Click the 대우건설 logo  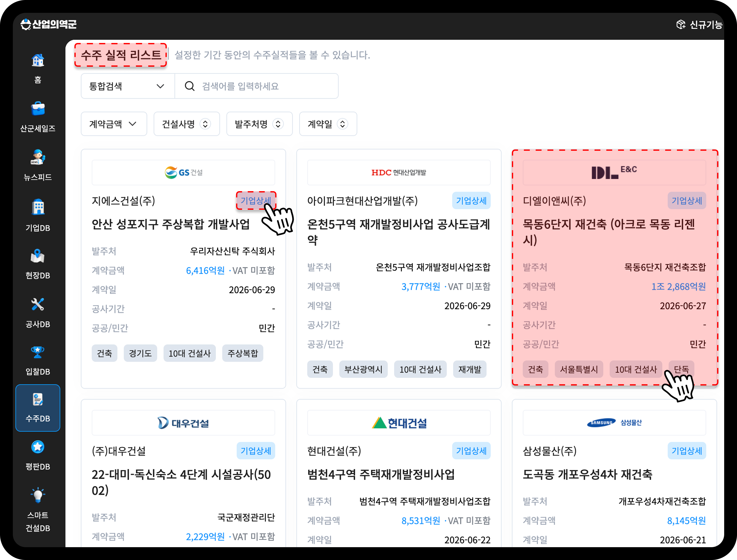(183, 423)
